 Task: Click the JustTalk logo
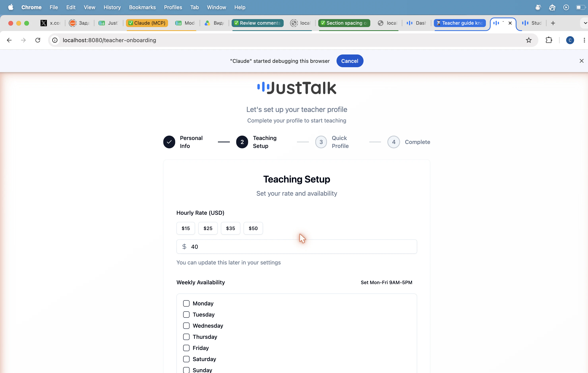[x=297, y=88]
